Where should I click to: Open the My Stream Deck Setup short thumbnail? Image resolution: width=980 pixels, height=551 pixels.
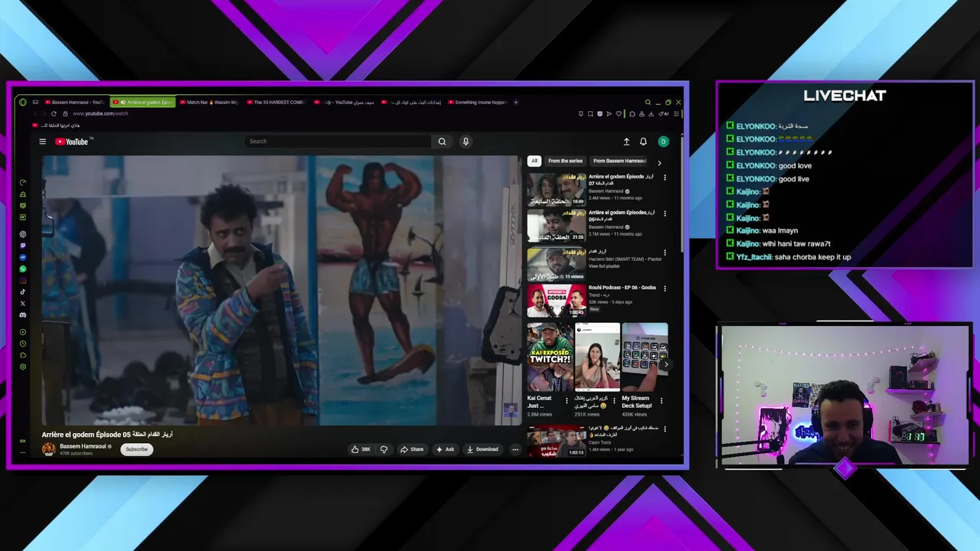point(645,357)
